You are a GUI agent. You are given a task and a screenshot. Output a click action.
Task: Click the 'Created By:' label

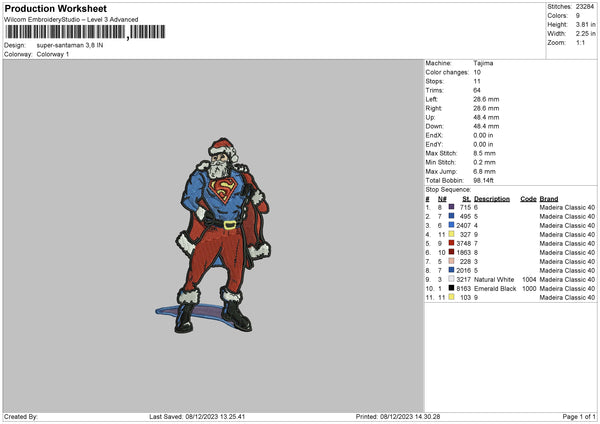tap(21, 417)
